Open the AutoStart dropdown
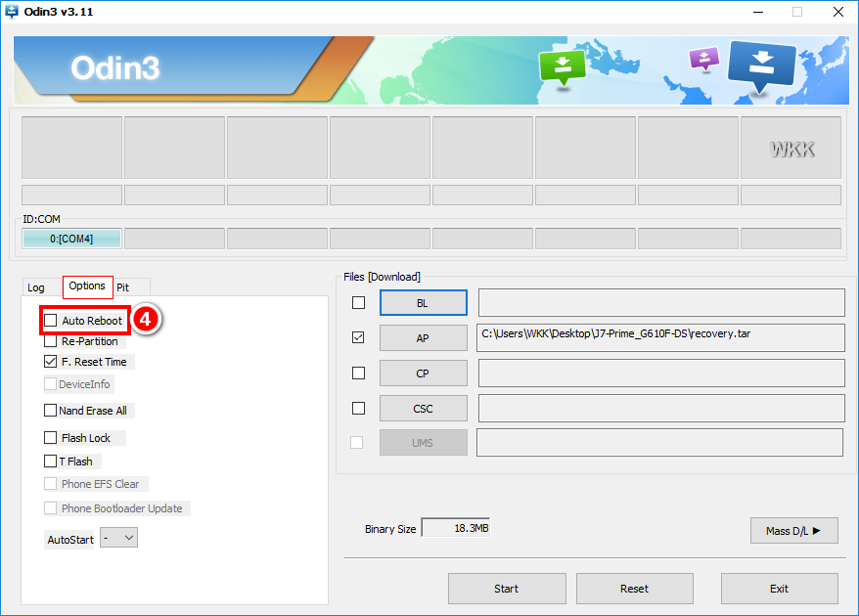 point(119,538)
